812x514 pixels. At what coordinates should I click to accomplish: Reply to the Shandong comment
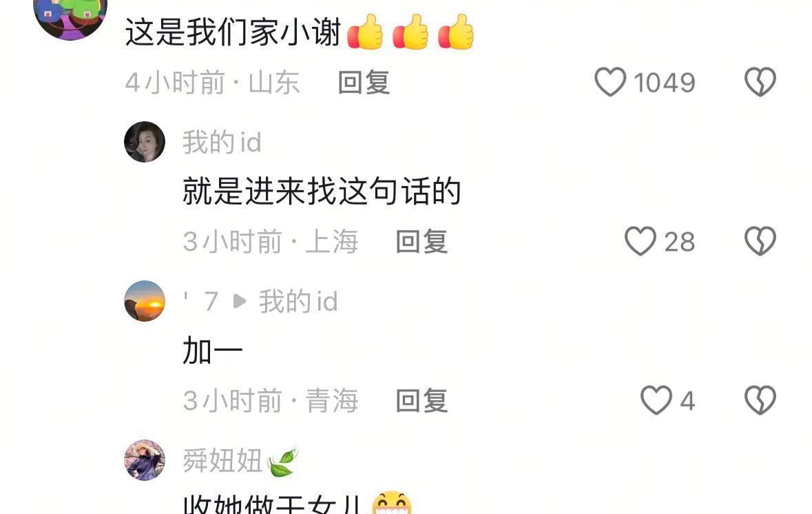[364, 83]
